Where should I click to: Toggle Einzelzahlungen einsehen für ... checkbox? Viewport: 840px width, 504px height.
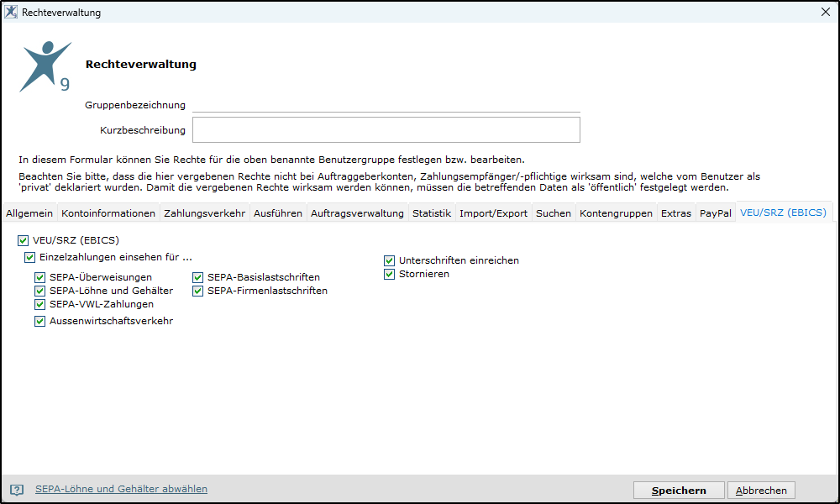(x=30, y=258)
